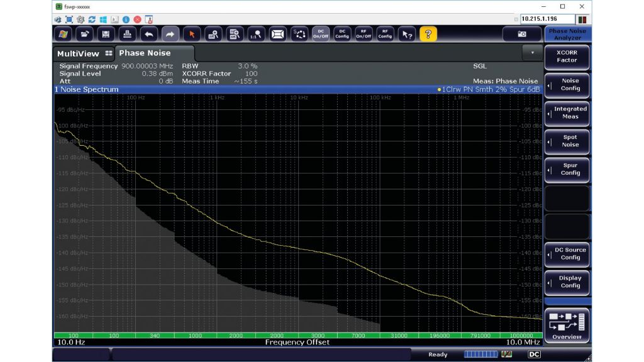This screenshot has width=644, height=362.
Task: Toggle the RF On/Off button
Action: (364, 34)
